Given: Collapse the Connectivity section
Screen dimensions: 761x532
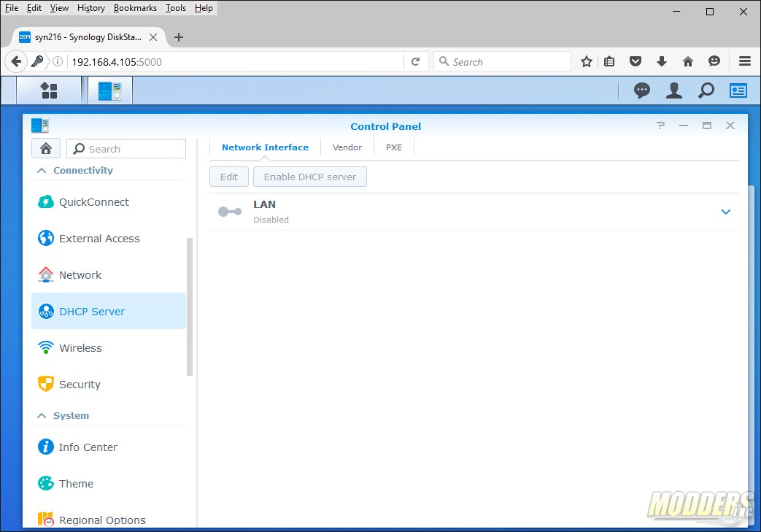Looking at the screenshot, I should (42, 170).
